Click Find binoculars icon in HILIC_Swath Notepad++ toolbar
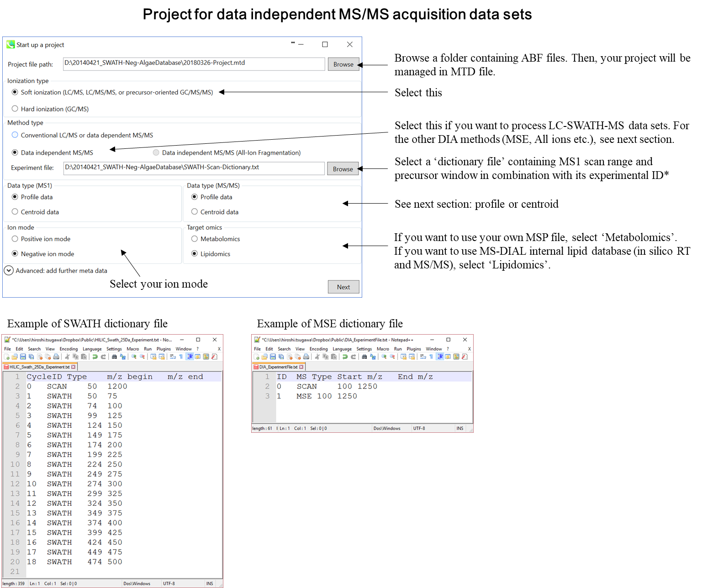Image resolution: width=702 pixels, height=588 pixels. tap(114, 357)
